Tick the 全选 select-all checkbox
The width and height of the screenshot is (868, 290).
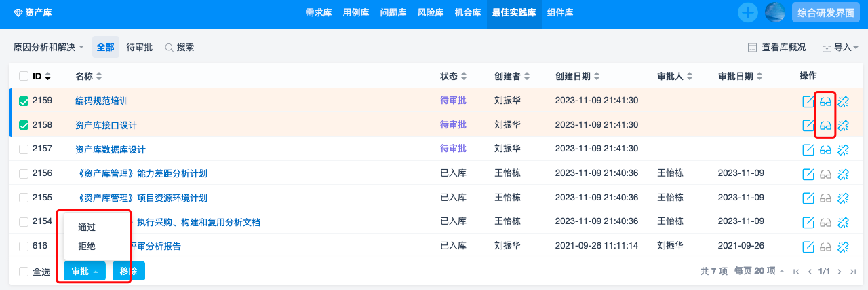(24, 272)
